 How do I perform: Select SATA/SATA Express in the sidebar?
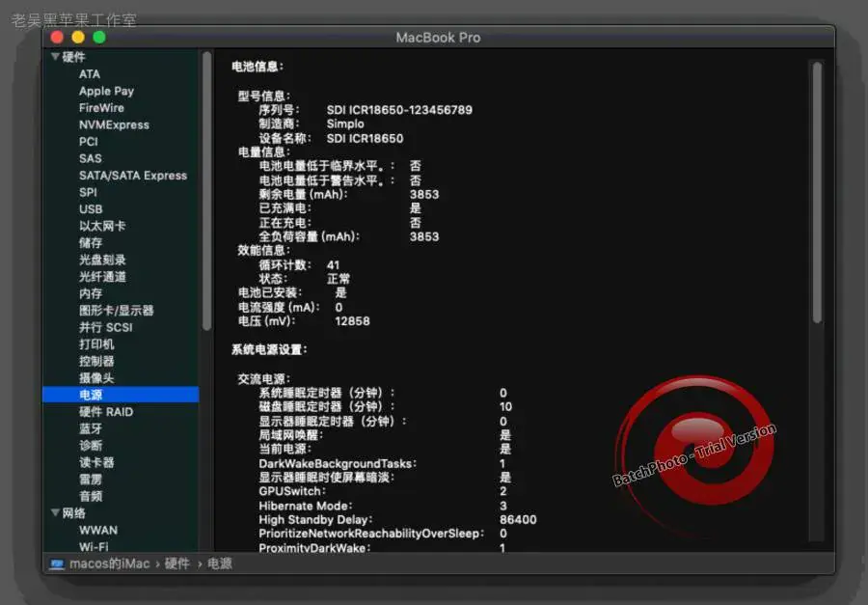coord(133,176)
